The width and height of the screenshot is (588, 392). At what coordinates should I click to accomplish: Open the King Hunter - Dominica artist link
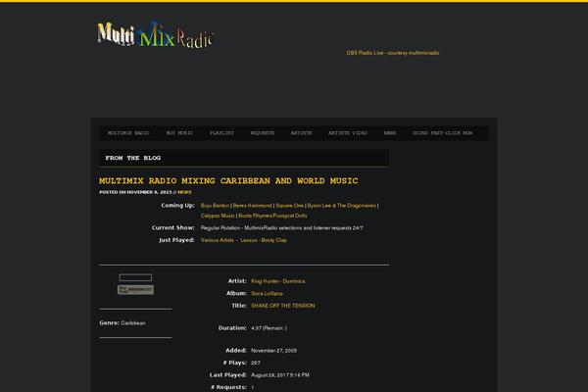tap(278, 281)
